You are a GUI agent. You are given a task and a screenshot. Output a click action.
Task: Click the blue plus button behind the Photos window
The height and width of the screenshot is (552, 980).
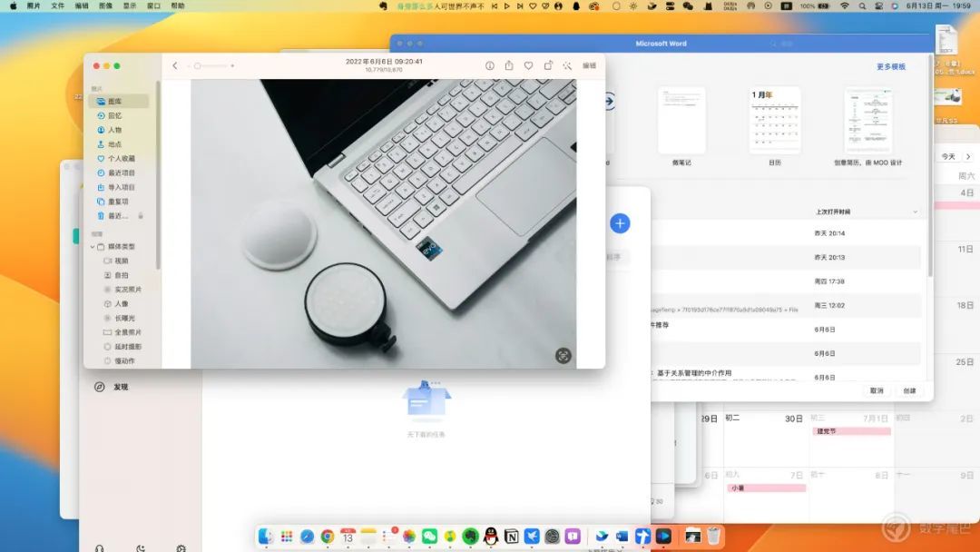pyautogui.click(x=620, y=223)
